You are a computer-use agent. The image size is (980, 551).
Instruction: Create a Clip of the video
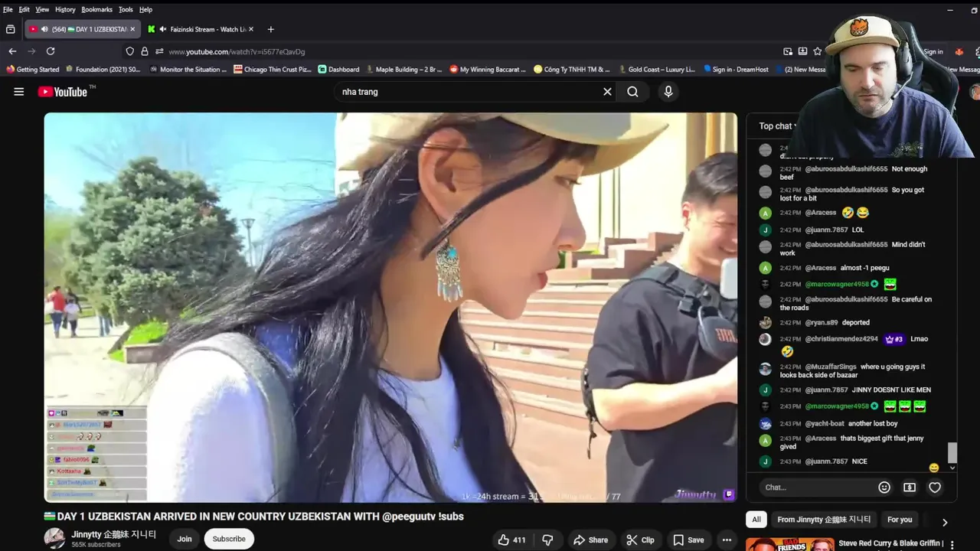click(640, 540)
